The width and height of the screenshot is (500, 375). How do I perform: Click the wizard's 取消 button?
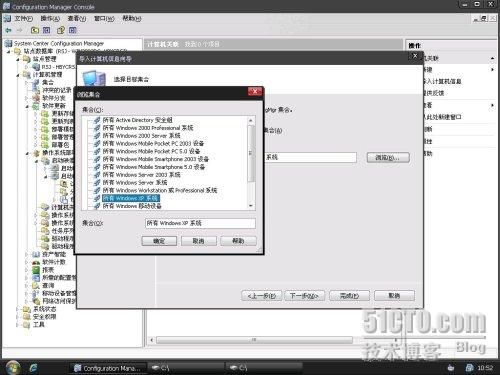pyautogui.click(x=394, y=295)
